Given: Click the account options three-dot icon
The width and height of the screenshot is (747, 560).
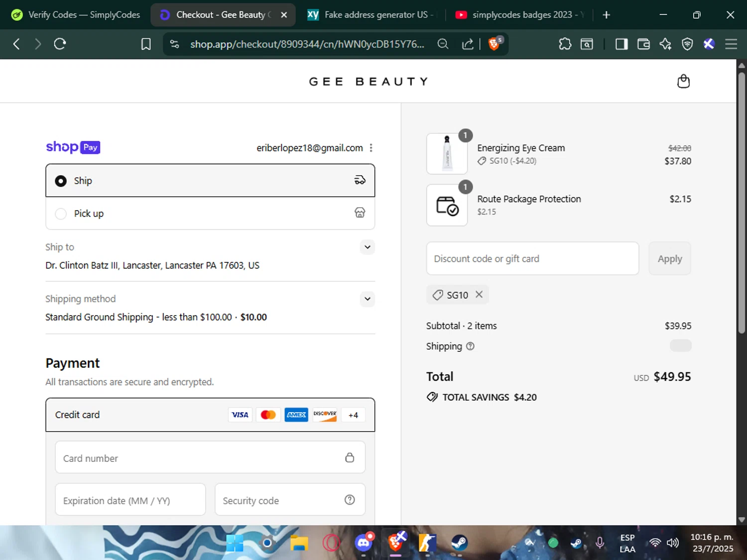Looking at the screenshot, I should [x=371, y=148].
